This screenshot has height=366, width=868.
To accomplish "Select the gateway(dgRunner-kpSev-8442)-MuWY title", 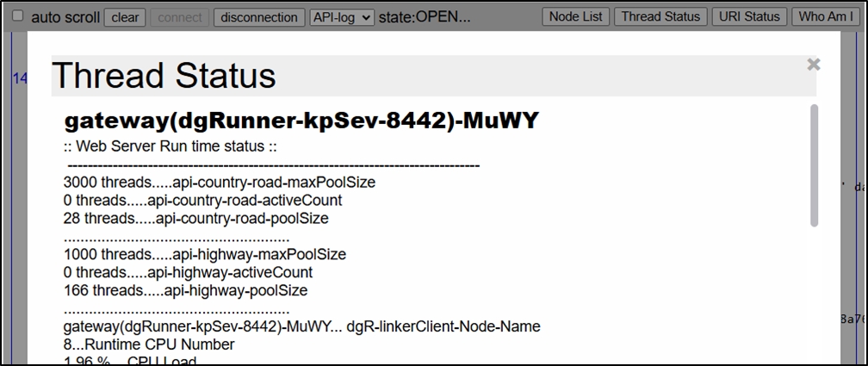I will pyautogui.click(x=301, y=121).
